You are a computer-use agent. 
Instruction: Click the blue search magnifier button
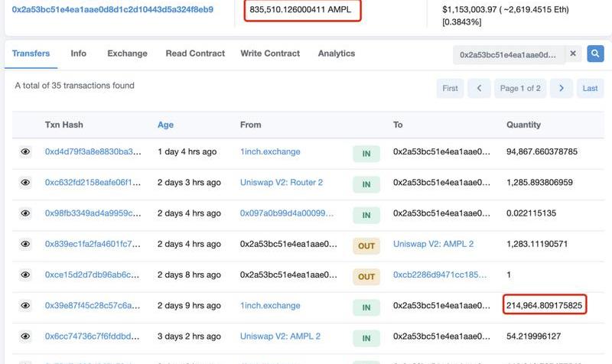click(x=595, y=54)
